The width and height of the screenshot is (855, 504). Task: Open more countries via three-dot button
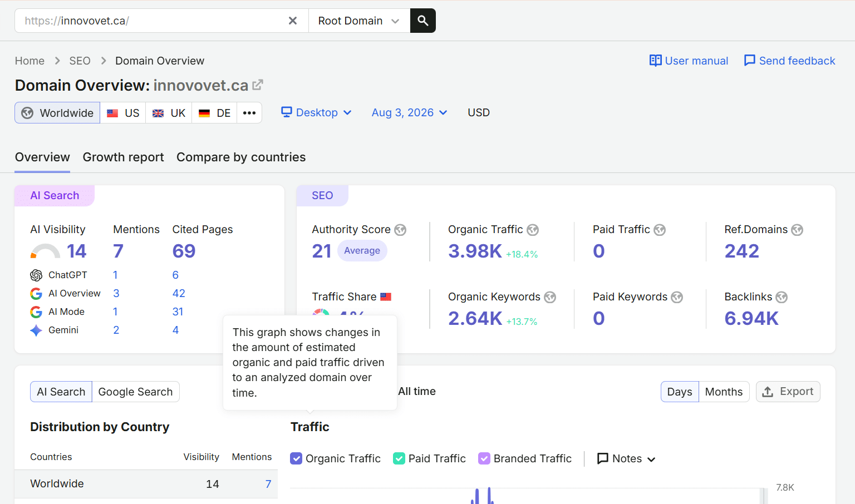tap(249, 113)
